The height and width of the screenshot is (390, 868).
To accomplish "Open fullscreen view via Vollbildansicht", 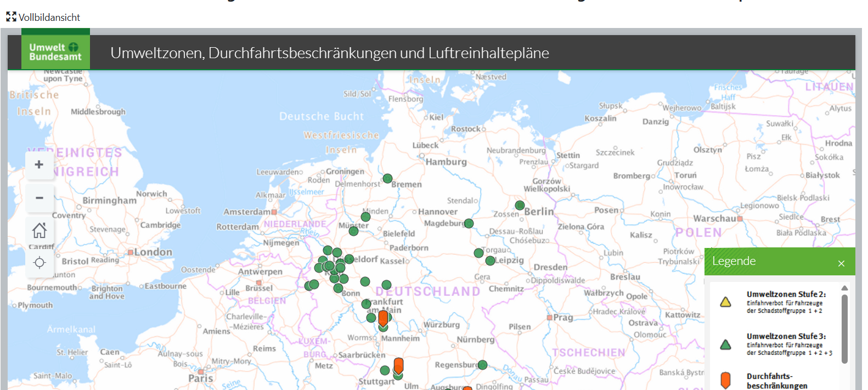I will point(43,18).
